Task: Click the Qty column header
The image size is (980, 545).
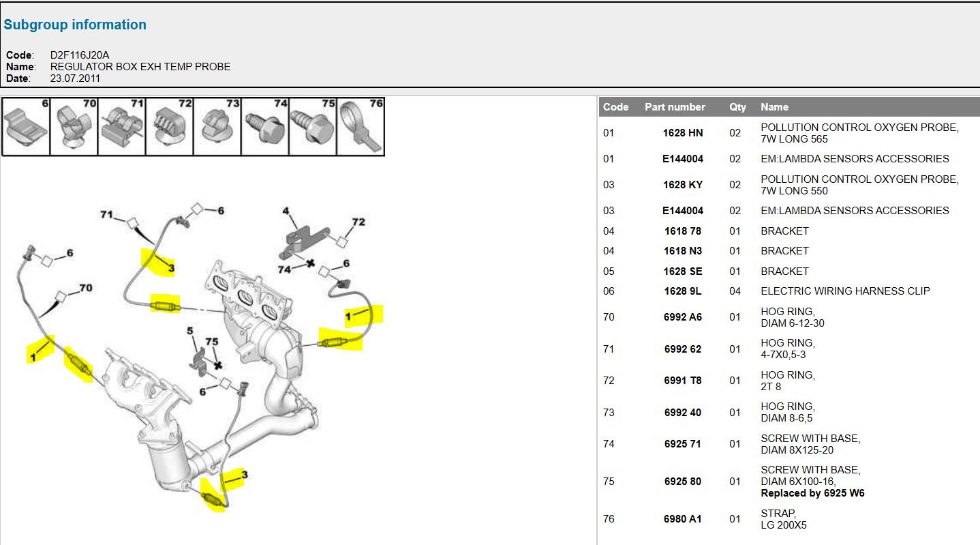Action: 737,107
